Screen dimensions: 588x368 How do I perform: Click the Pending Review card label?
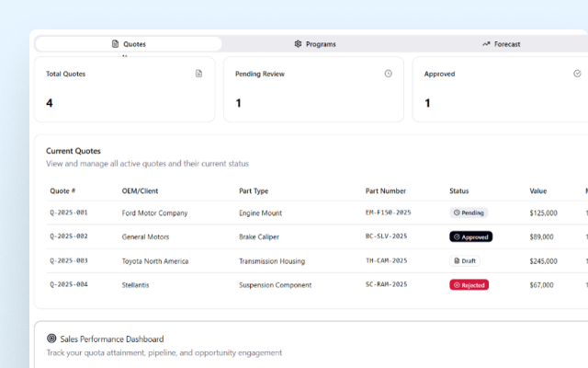pos(260,74)
